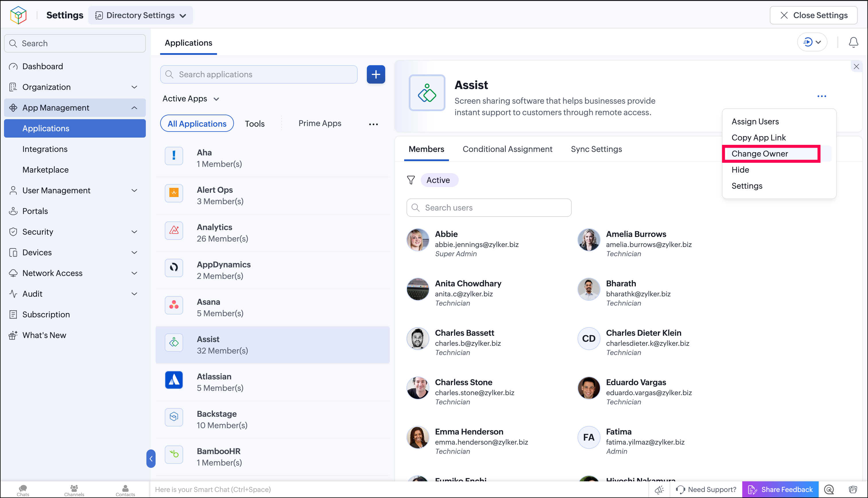Click Need Support? link
868x498 pixels.
[x=706, y=489]
